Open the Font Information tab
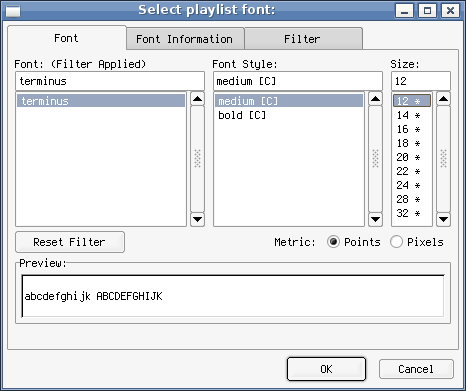Viewport: 466px width, 391px height. click(185, 39)
